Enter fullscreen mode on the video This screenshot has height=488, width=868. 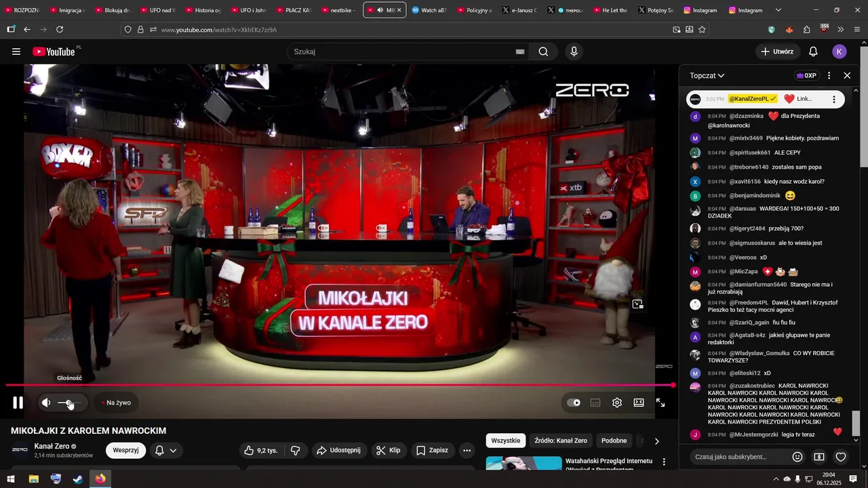click(660, 403)
